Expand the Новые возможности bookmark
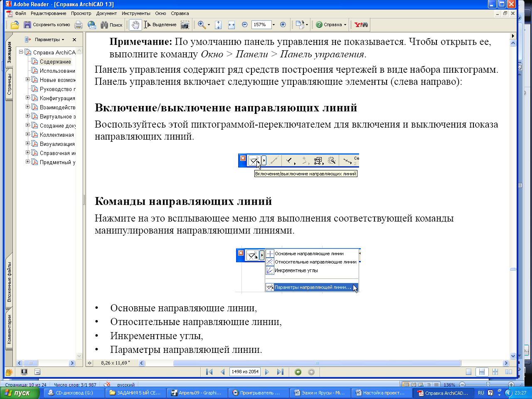Screen dimensions: 532x399 click(27, 79)
